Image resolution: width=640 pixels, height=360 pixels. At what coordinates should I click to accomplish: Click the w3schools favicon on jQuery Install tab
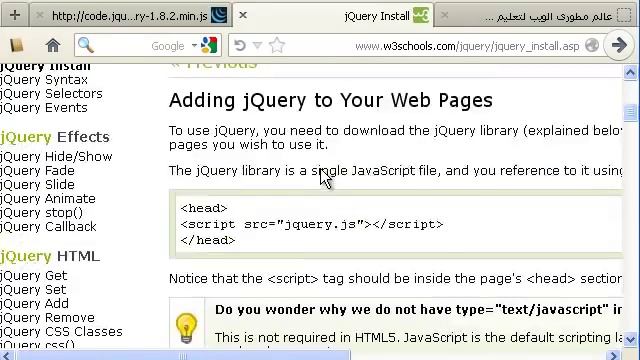click(x=421, y=16)
